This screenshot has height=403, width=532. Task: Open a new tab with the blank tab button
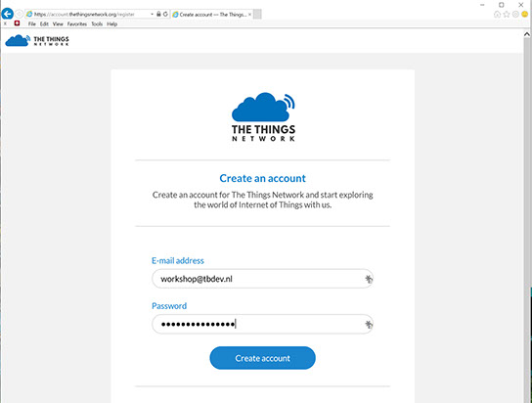pos(257,15)
